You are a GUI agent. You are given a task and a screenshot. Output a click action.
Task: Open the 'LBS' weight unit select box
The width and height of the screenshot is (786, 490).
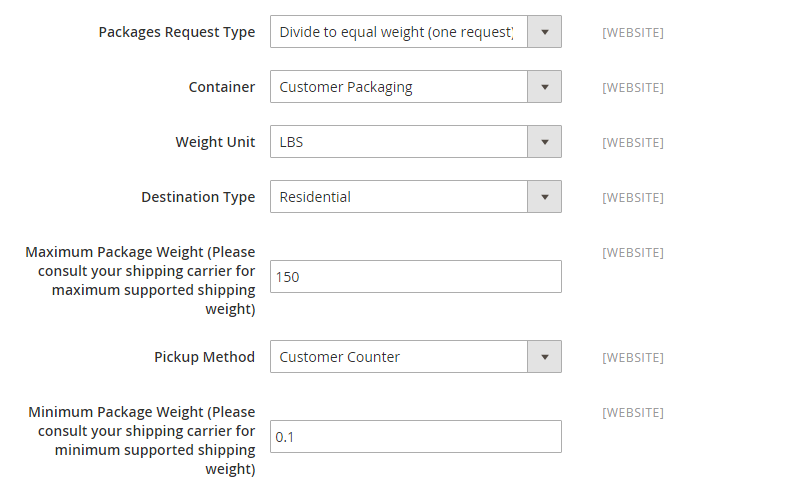(416, 142)
